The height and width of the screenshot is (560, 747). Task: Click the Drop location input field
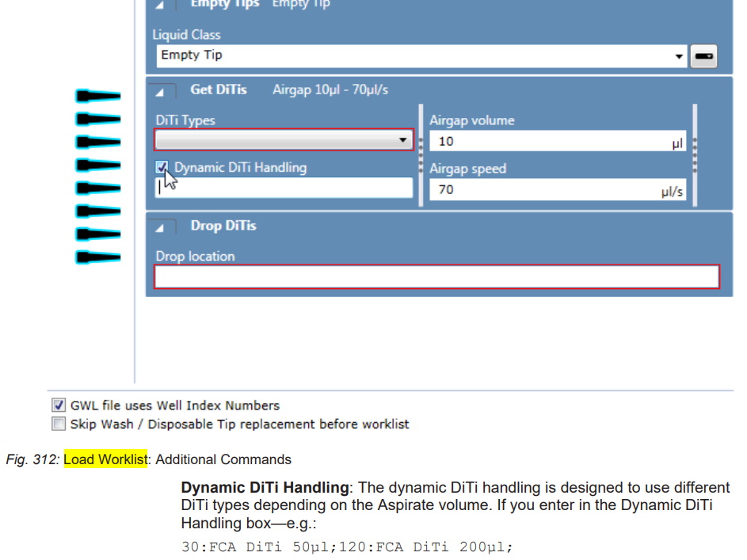[436, 276]
